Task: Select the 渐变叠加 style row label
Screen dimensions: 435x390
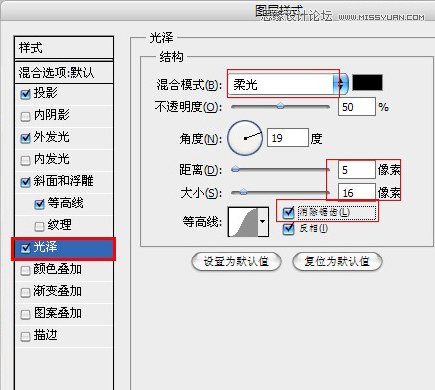Action: pyautogui.click(x=57, y=291)
